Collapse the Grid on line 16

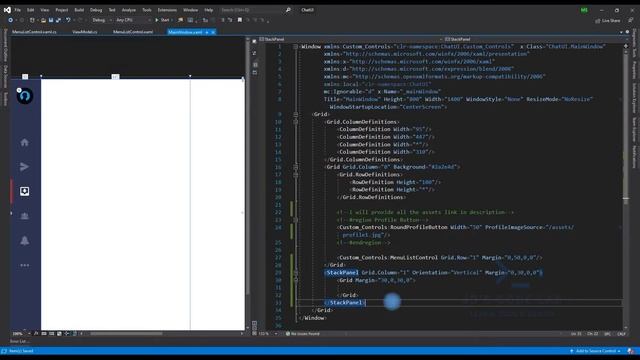tap(296, 167)
